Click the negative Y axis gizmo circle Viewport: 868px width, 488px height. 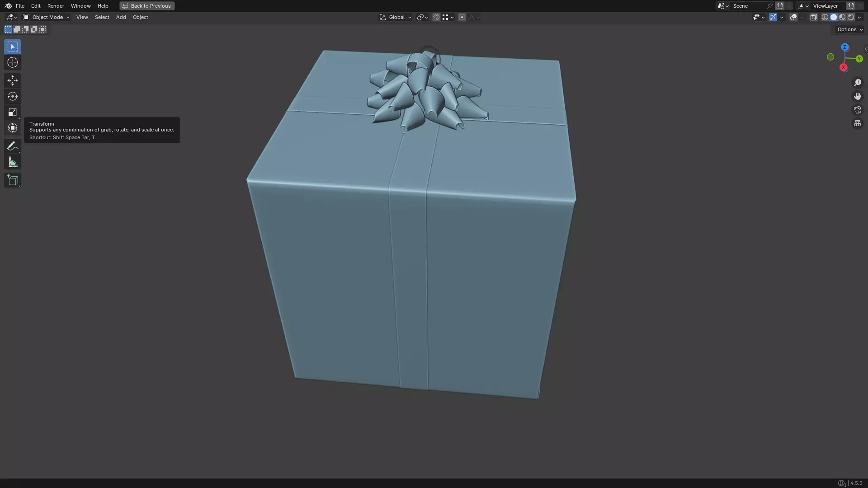(830, 57)
